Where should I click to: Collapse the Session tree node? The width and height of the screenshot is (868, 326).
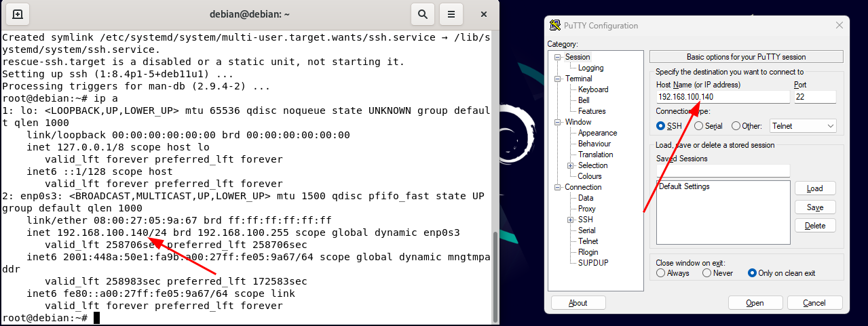pyautogui.click(x=559, y=57)
